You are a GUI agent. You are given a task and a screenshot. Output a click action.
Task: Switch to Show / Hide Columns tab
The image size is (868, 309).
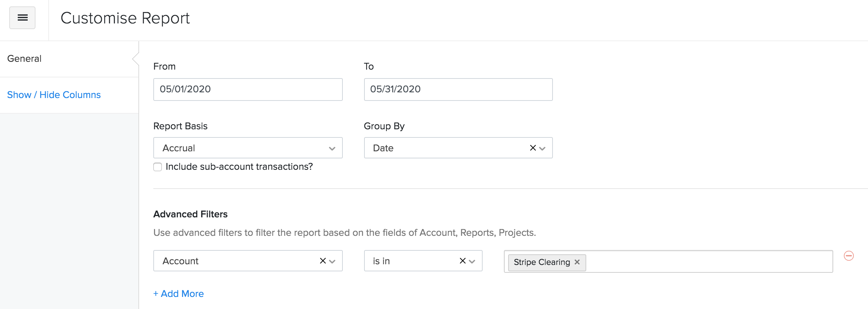[54, 95]
